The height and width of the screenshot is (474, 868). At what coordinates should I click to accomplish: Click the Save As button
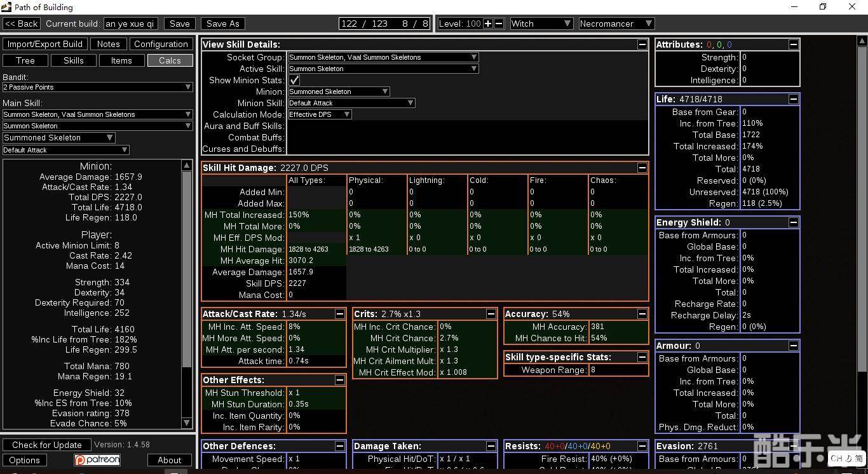223,24
